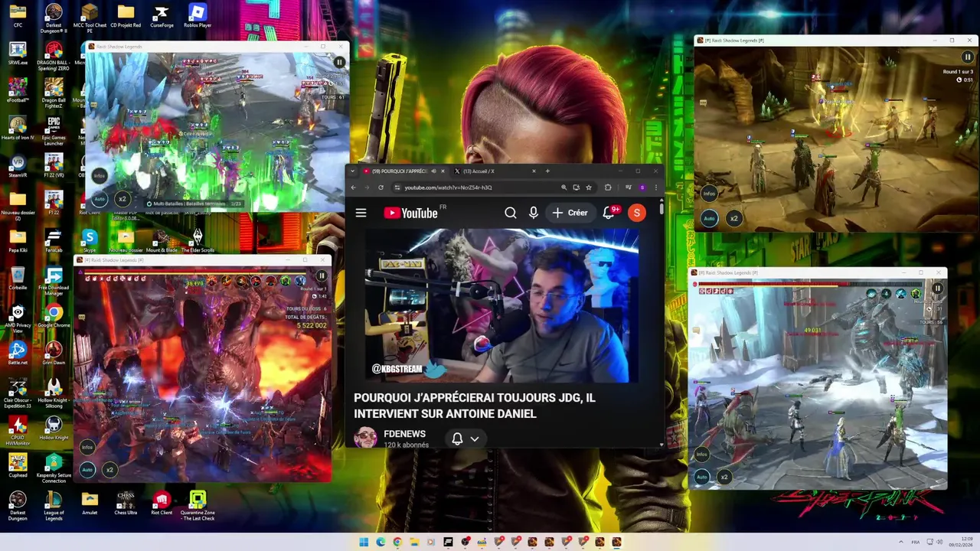Open Roblox Player desktop shortcut
Screen dimensions: 980x551
[198, 16]
